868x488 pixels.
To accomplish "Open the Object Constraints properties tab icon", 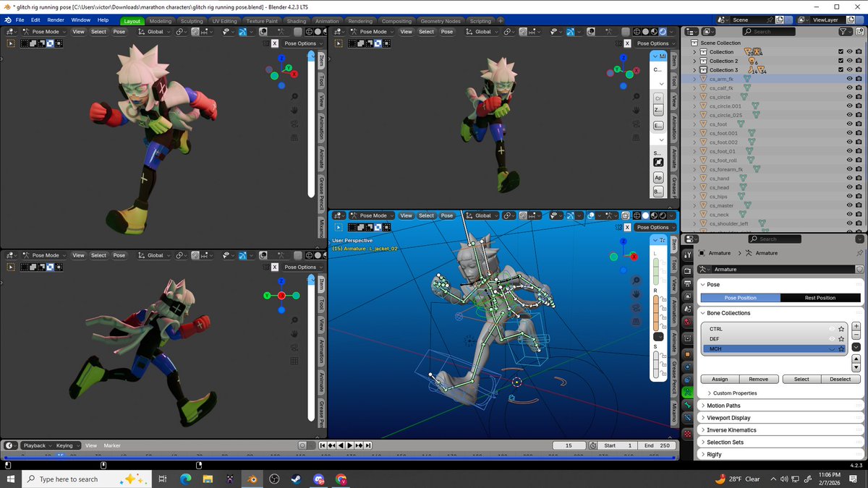I will 687,380.
